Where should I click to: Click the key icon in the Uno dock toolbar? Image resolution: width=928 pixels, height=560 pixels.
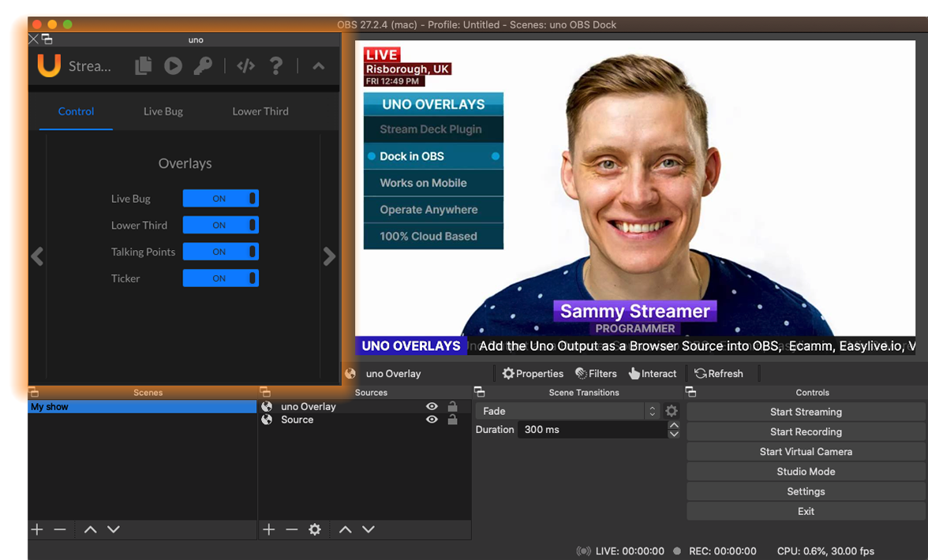(203, 65)
